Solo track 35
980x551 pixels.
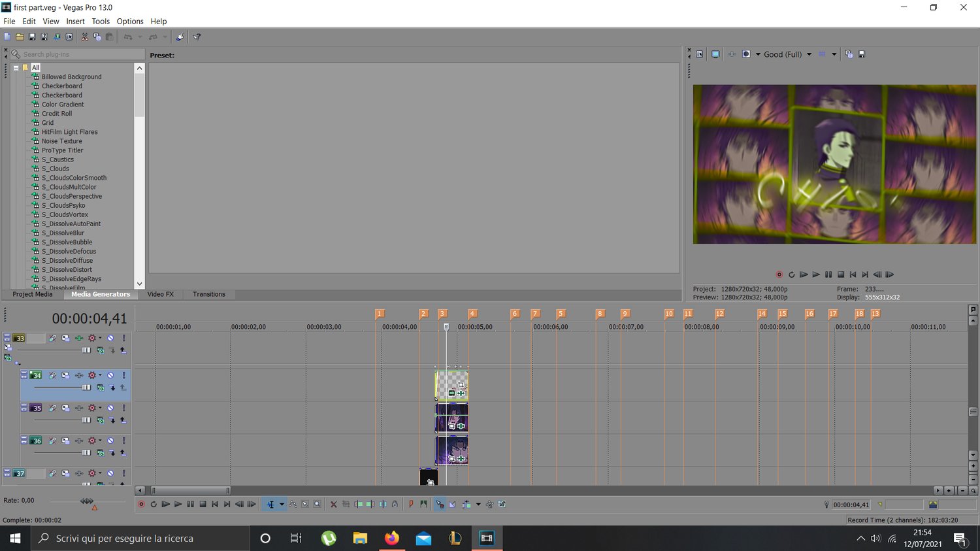[x=123, y=408]
